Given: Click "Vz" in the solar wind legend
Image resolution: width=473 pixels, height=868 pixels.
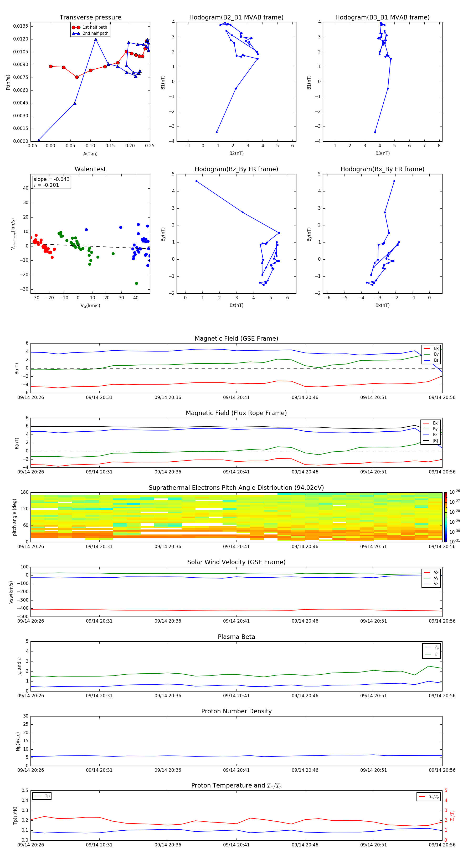Looking at the screenshot, I should (x=436, y=584).
